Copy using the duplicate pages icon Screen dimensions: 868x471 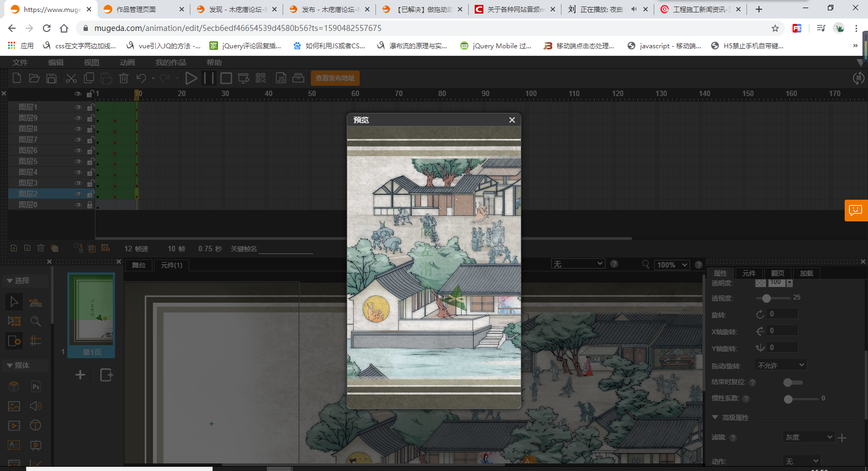pyautogui.click(x=89, y=78)
